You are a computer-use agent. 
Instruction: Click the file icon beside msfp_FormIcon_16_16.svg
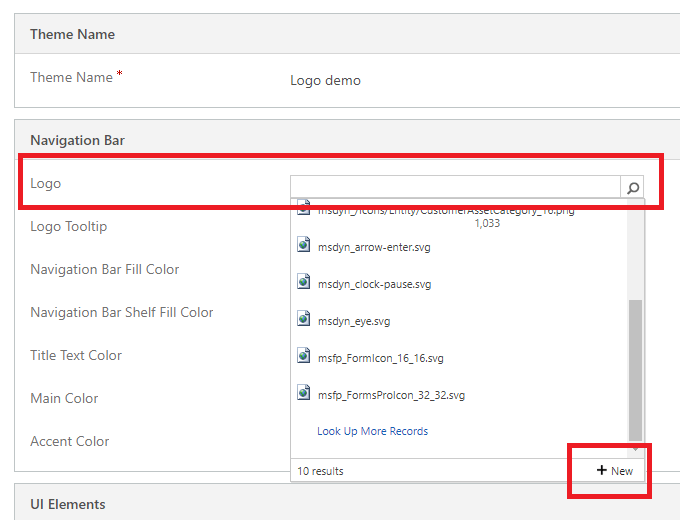click(305, 357)
